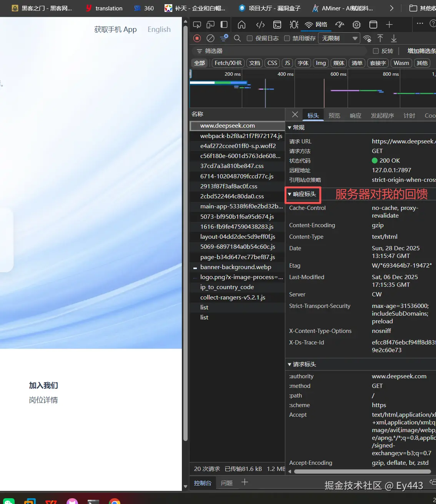Filter requests by Wasm type
The width and height of the screenshot is (436, 504).
[401, 63]
